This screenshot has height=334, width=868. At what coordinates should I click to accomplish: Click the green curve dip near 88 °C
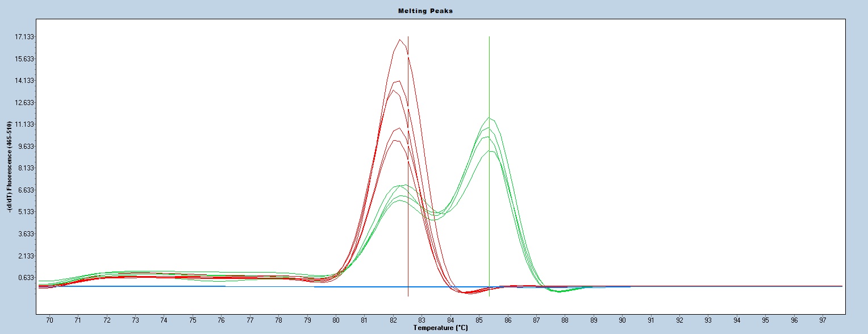click(x=560, y=291)
